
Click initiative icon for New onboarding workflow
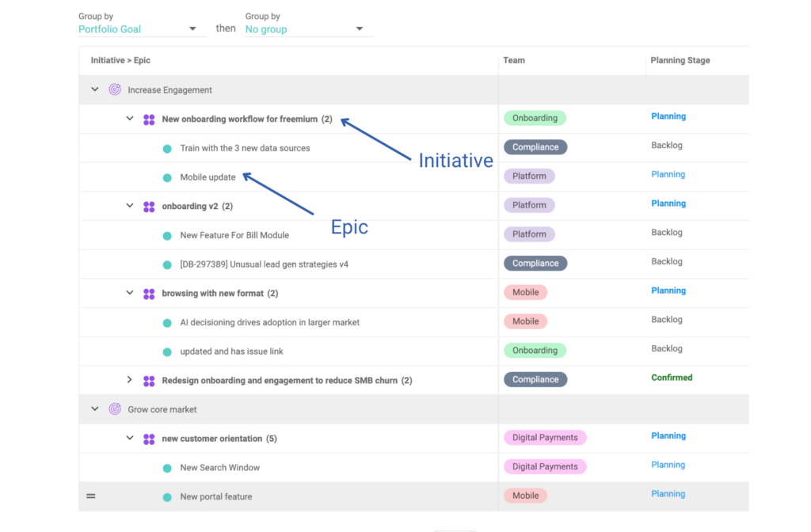pos(149,120)
